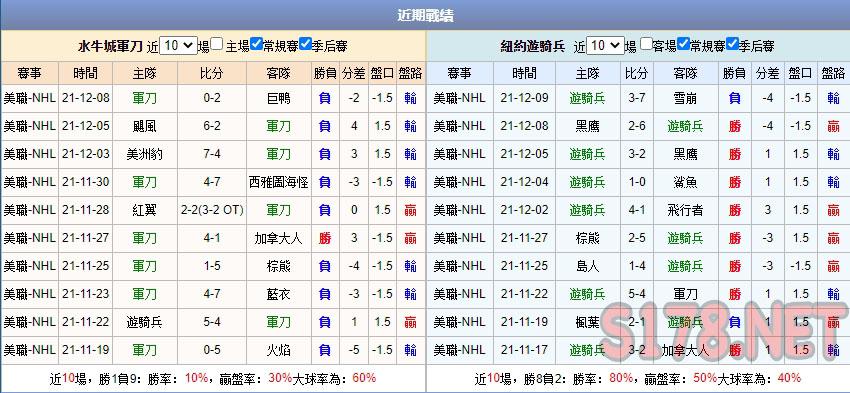Click score 6-2 in 颶風 row
This screenshot has width=850, height=393.
tap(211, 126)
